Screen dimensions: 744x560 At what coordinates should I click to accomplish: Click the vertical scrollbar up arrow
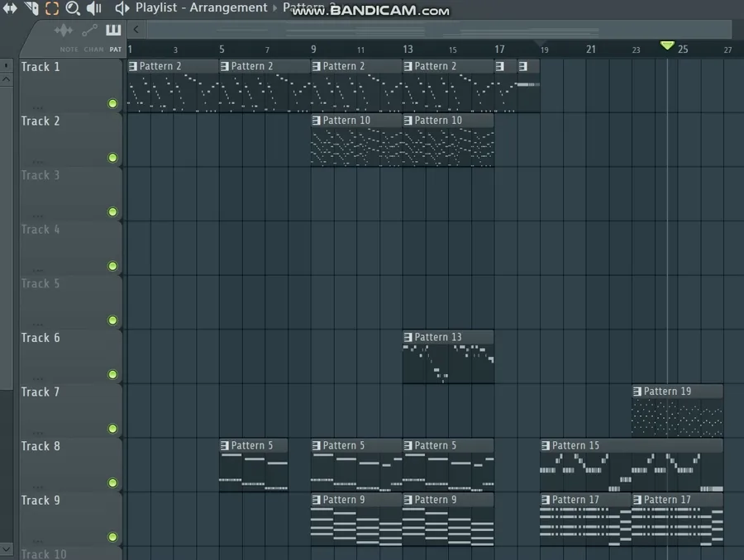point(6,79)
